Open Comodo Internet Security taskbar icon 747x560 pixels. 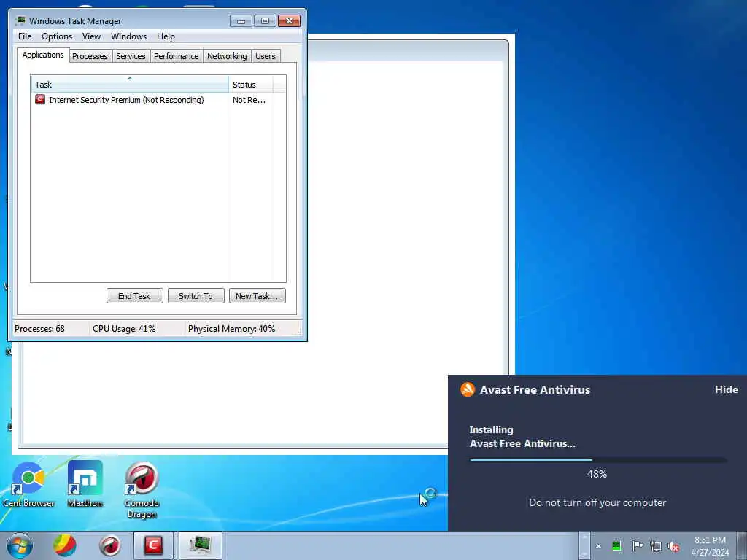[x=153, y=545]
